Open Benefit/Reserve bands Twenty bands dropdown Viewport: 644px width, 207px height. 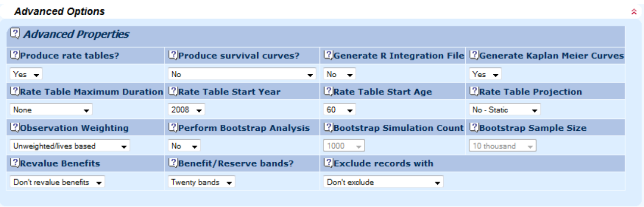pos(201,182)
